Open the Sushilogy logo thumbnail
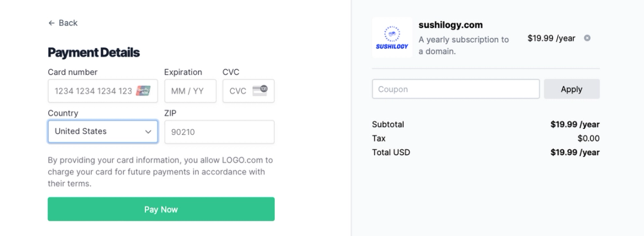The image size is (644, 236). pos(392,38)
